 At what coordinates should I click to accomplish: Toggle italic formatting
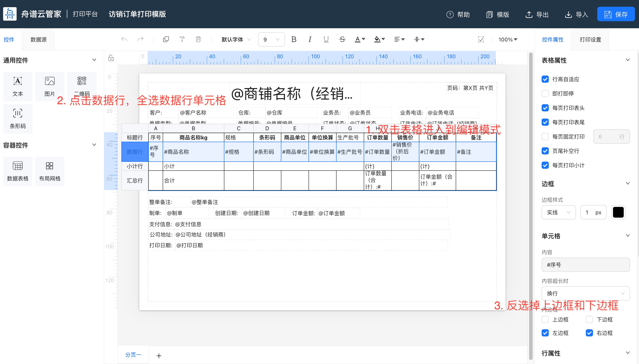point(310,39)
